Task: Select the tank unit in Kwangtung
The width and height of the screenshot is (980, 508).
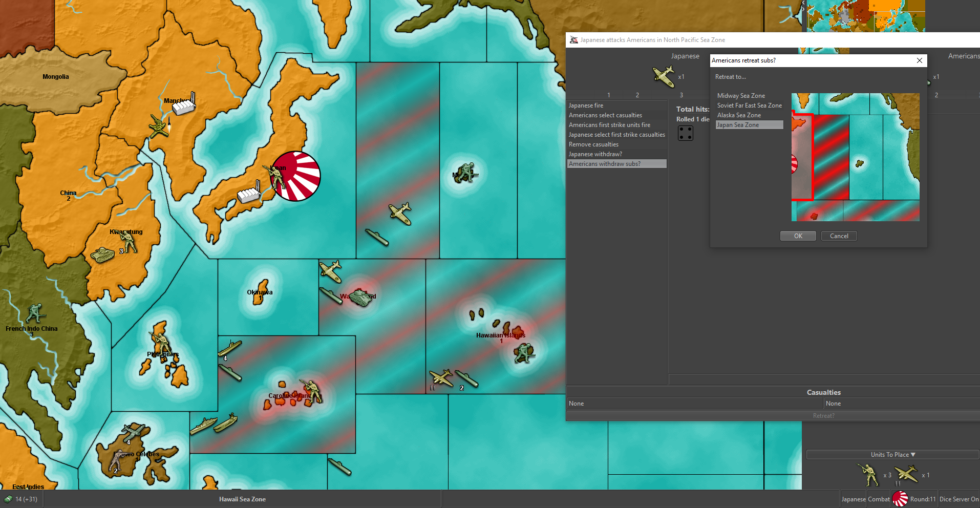Action: tap(102, 254)
